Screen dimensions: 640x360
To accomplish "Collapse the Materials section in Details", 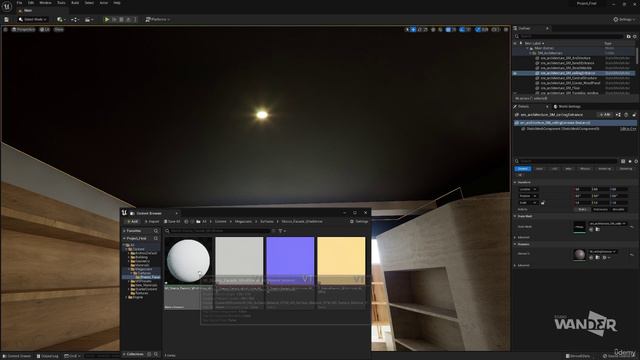I will coord(515,244).
